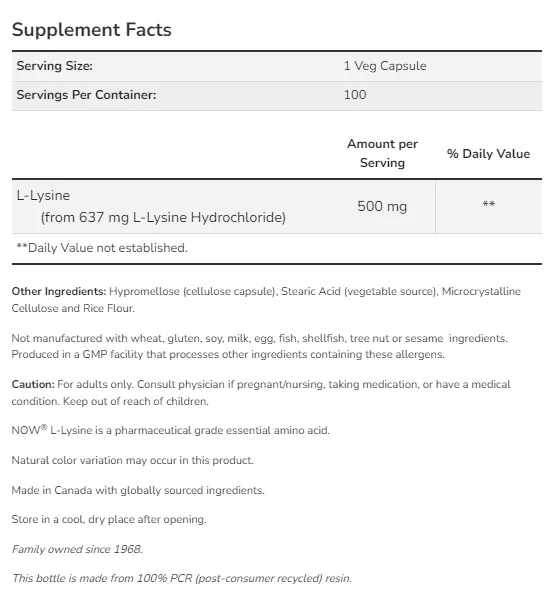Image resolution: width=556 pixels, height=599 pixels.
Task: Select the Serving Size label
Action: point(55,66)
